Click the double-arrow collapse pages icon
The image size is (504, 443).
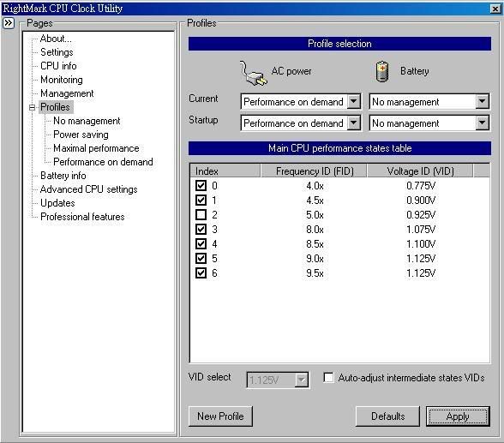9,23
